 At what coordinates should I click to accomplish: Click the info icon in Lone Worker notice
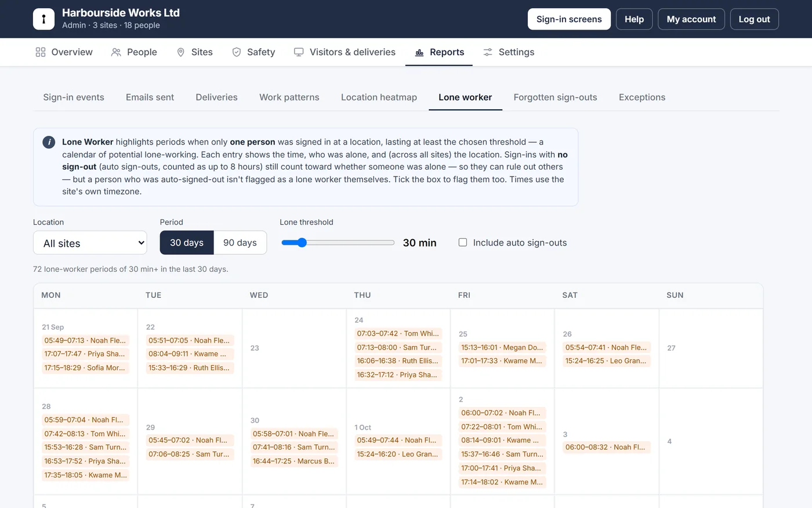(x=49, y=142)
